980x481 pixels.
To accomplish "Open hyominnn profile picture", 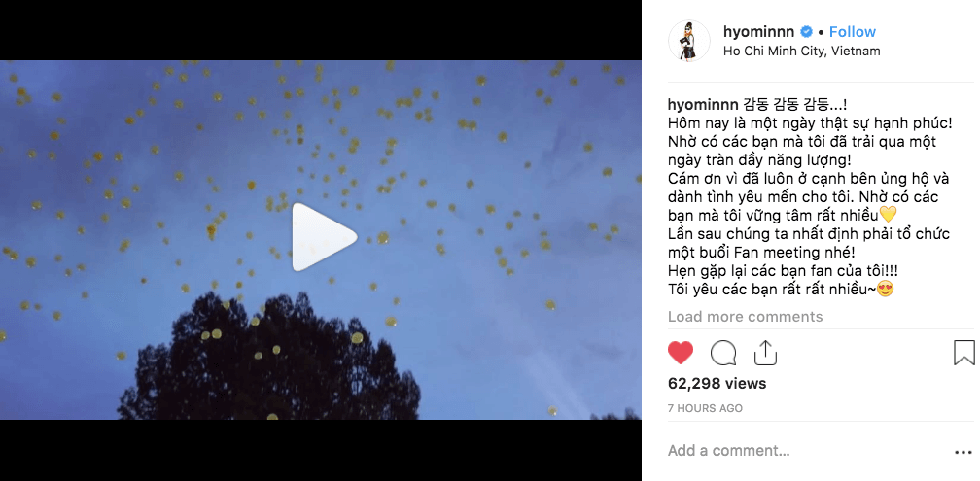I will click(688, 41).
